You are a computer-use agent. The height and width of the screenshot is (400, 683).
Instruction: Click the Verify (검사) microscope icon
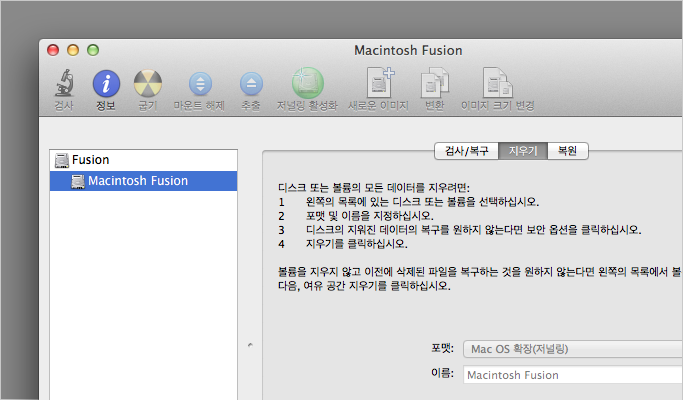[64, 83]
